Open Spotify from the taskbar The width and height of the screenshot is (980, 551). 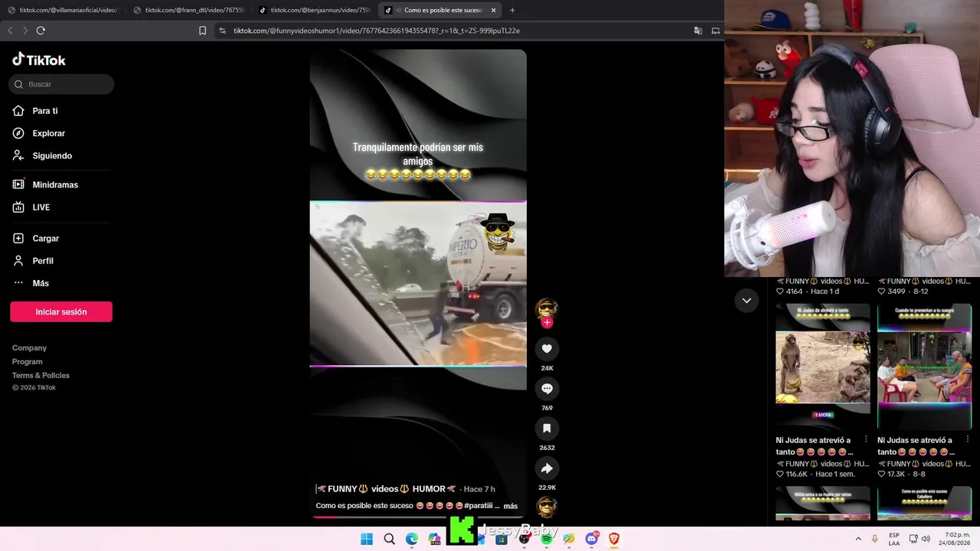click(547, 539)
